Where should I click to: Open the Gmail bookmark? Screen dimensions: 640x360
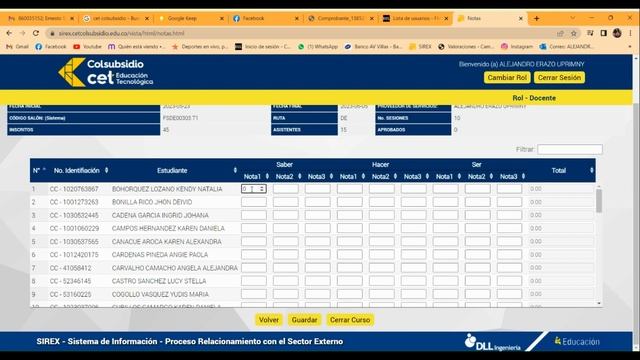click(x=17, y=47)
